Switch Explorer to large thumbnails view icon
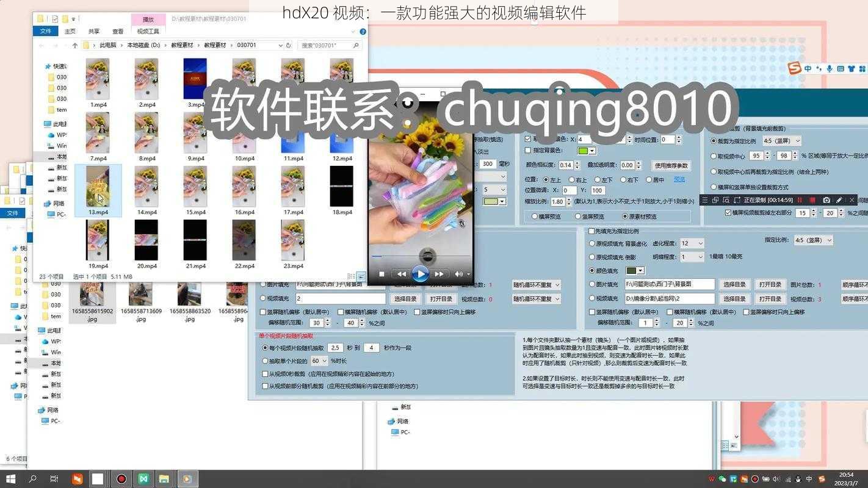Image resolution: width=868 pixels, height=488 pixels. click(361, 276)
